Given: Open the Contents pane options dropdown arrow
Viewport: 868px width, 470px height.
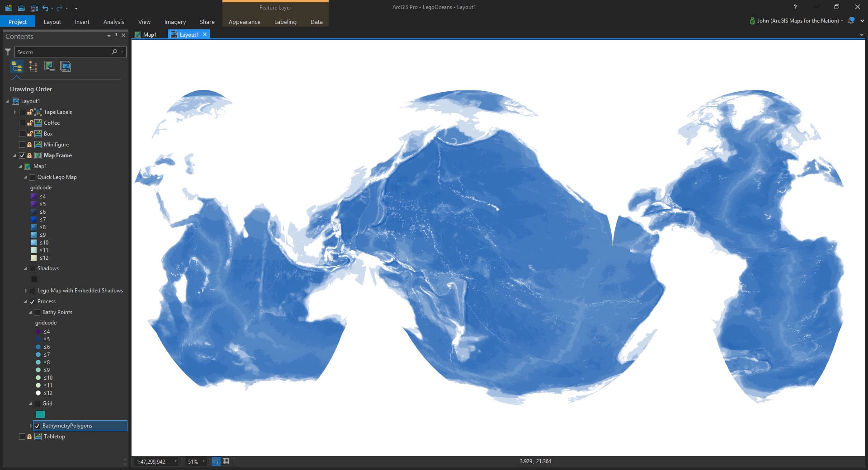Looking at the screenshot, I should coord(109,36).
